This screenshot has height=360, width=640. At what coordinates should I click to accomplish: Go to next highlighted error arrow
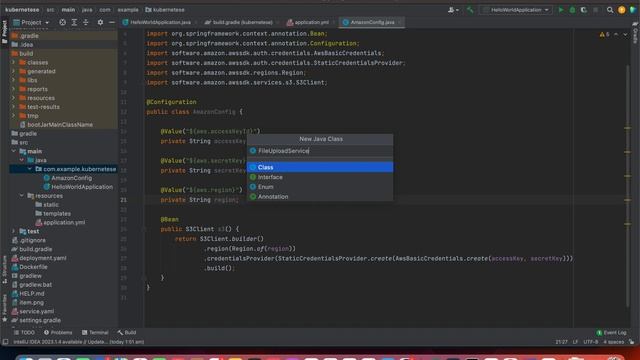pos(625,35)
